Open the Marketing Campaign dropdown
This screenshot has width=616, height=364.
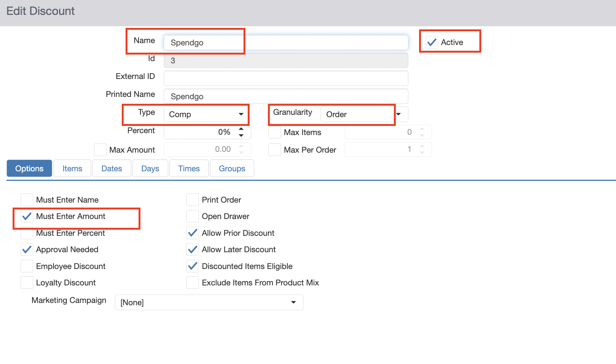click(x=209, y=302)
